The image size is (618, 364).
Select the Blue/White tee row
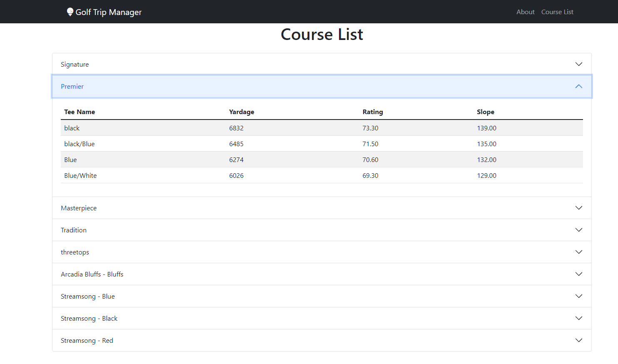click(x=250, y=175)
